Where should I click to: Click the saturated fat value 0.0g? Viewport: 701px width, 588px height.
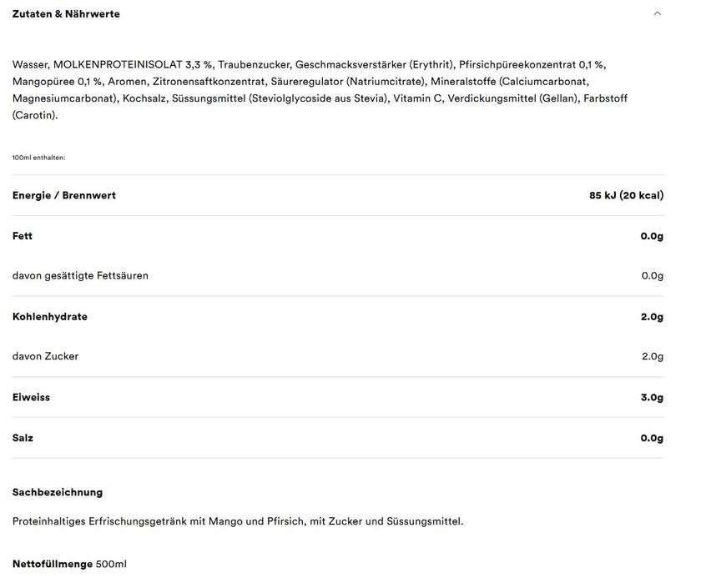653,276
